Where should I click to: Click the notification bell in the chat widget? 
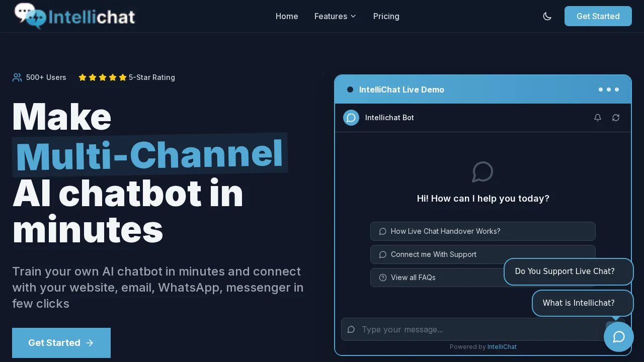pos(598,118)
